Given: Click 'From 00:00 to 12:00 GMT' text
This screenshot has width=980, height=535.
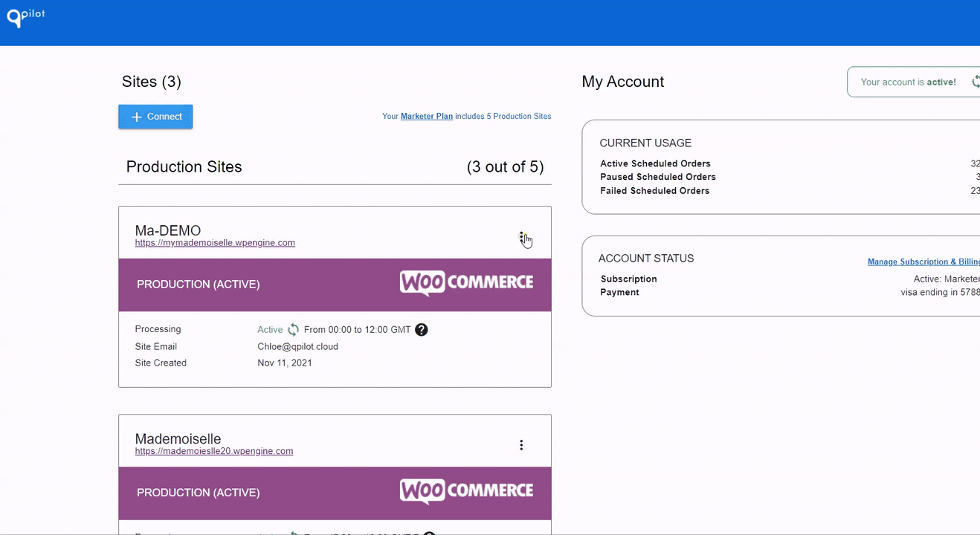Looking at the screenshot, I should [358, 330].
